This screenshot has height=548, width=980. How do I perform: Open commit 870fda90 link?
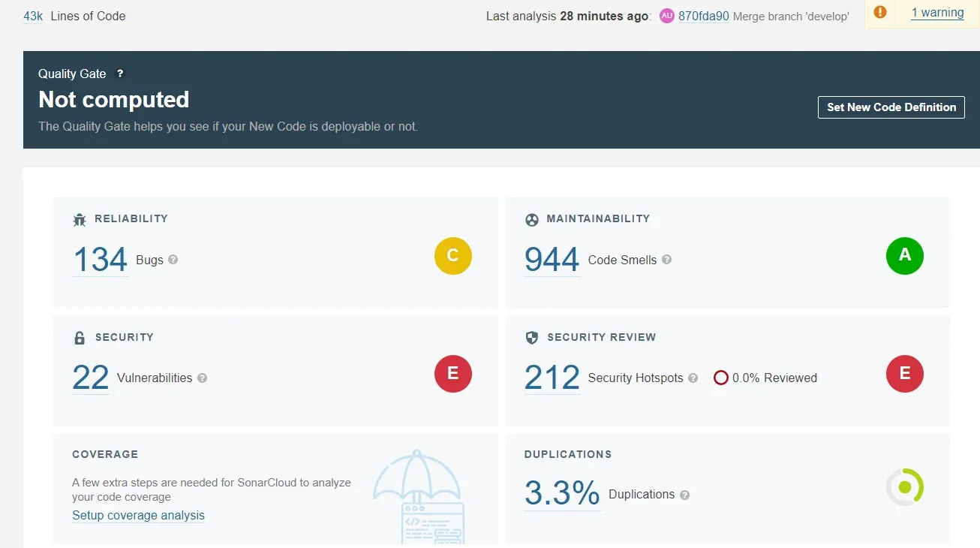coord(704,16)
